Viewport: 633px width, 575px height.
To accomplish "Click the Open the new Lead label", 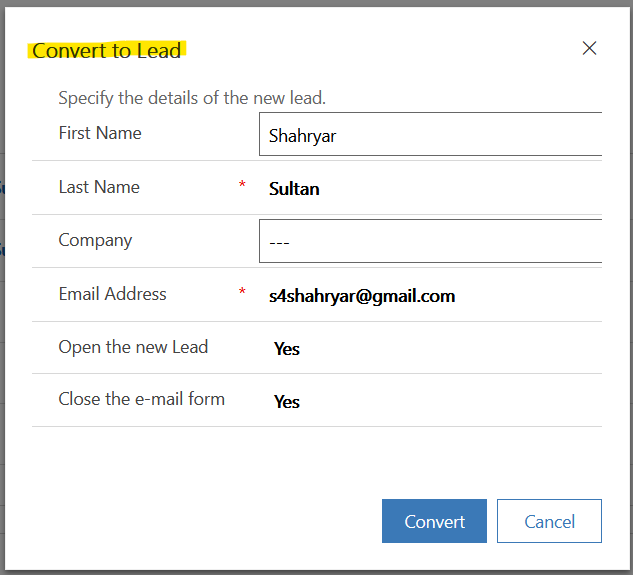I will [x=133, y=347].
